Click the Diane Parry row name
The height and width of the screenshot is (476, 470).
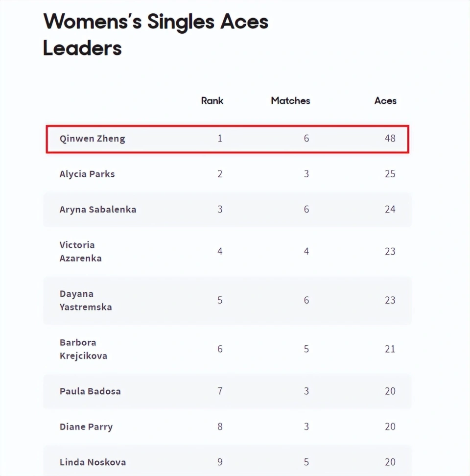click(86, 427)
